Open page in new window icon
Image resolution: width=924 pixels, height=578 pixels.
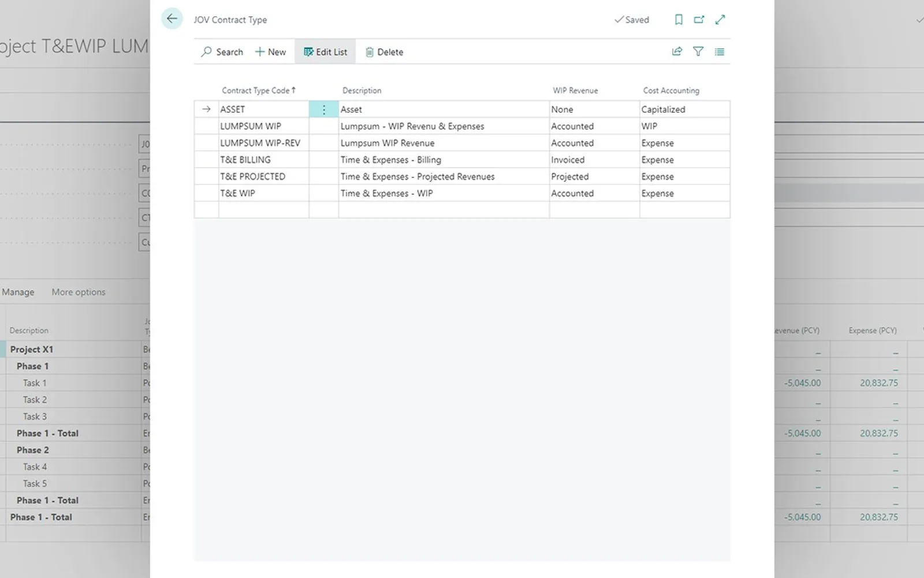(699, 20)
